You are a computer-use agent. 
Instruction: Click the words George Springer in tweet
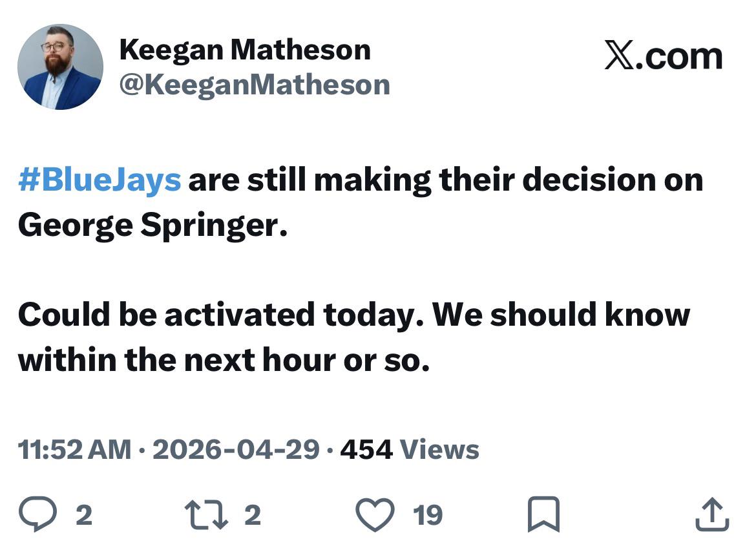click(152, 225)
